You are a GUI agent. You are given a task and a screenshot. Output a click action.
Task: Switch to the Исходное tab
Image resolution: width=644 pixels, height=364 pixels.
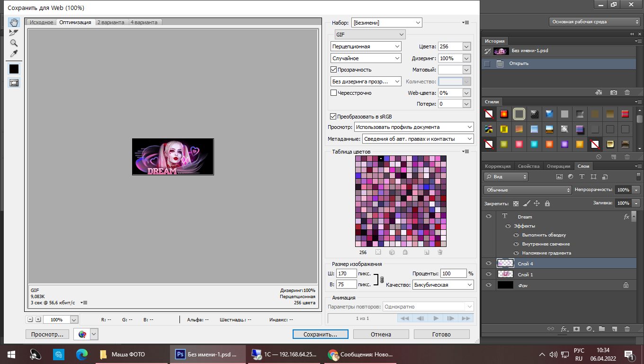[x=42, y=22]
